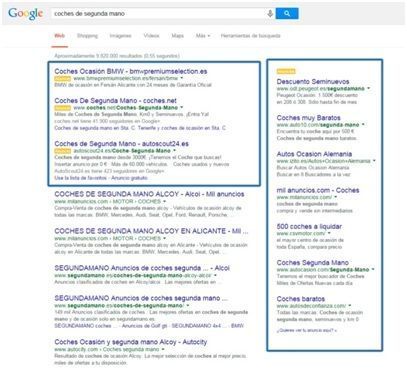The image size is (407, 388).
Task: Expand arrow beside autoscout24.es/Coche-Segunda-Mano URL
Action: pyautogui.click(x=175, y=151)
